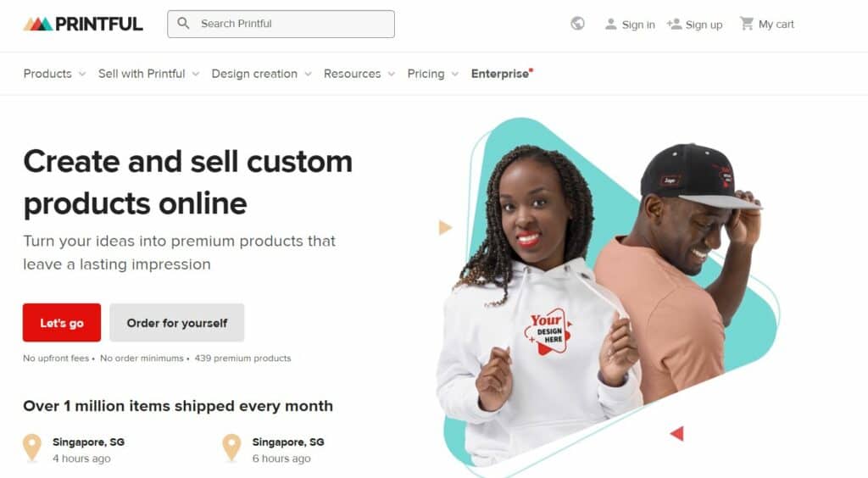Expand the Resources dropdown chevron

pyautogui.click(x=392, y=74)
